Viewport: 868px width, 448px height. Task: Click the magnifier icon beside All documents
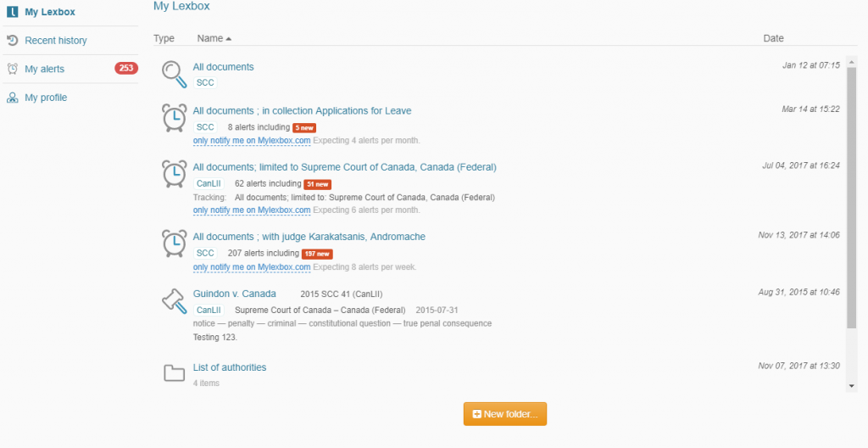click(175, 74)
